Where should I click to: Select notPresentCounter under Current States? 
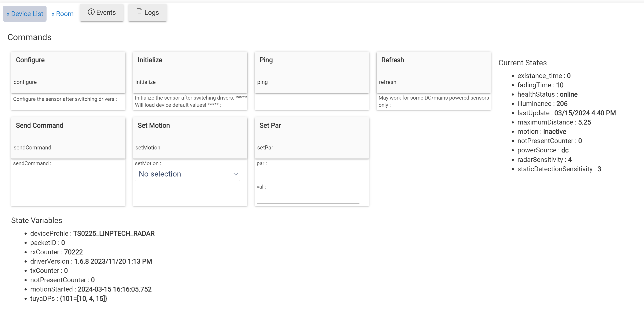[x=550, y=141]
